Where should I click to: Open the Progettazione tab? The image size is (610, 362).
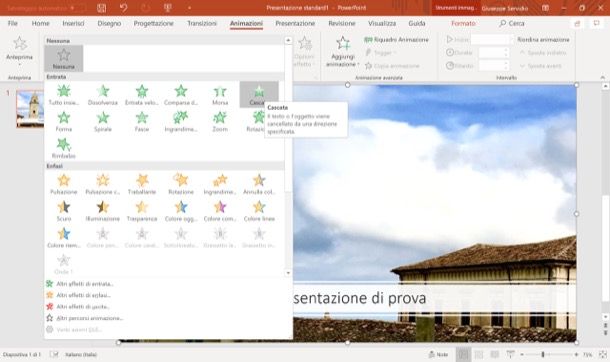tap(153, 23)
